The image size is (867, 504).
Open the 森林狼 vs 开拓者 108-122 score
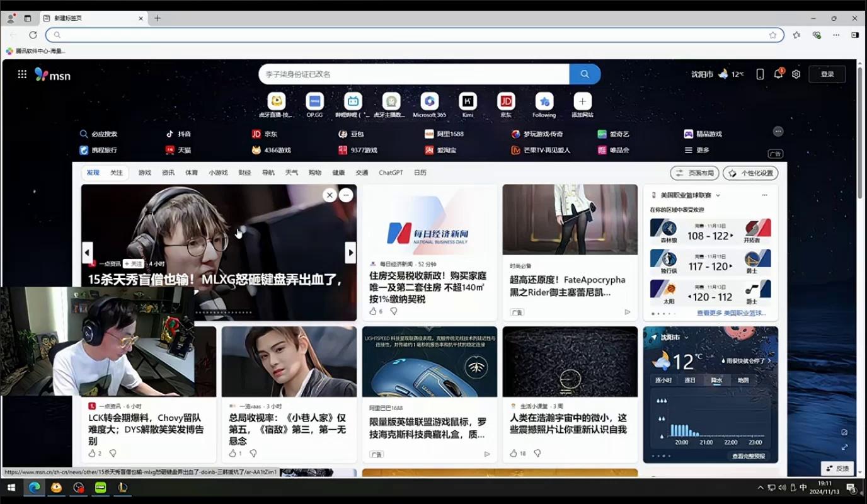(x=711, y=231)
